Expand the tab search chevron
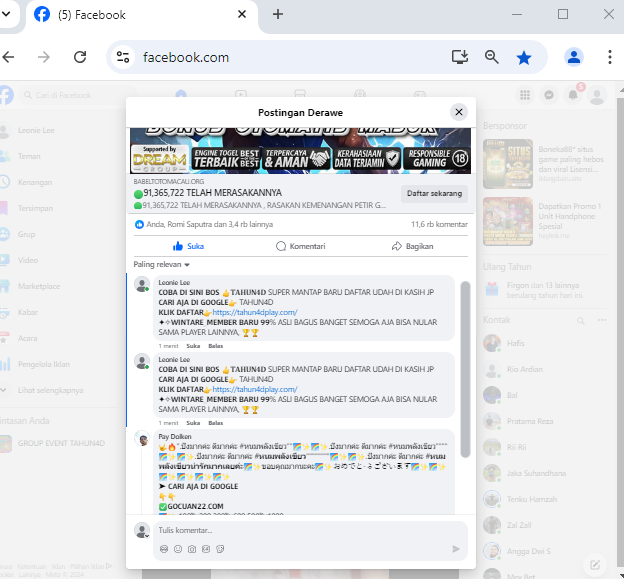 click(6, 14)
